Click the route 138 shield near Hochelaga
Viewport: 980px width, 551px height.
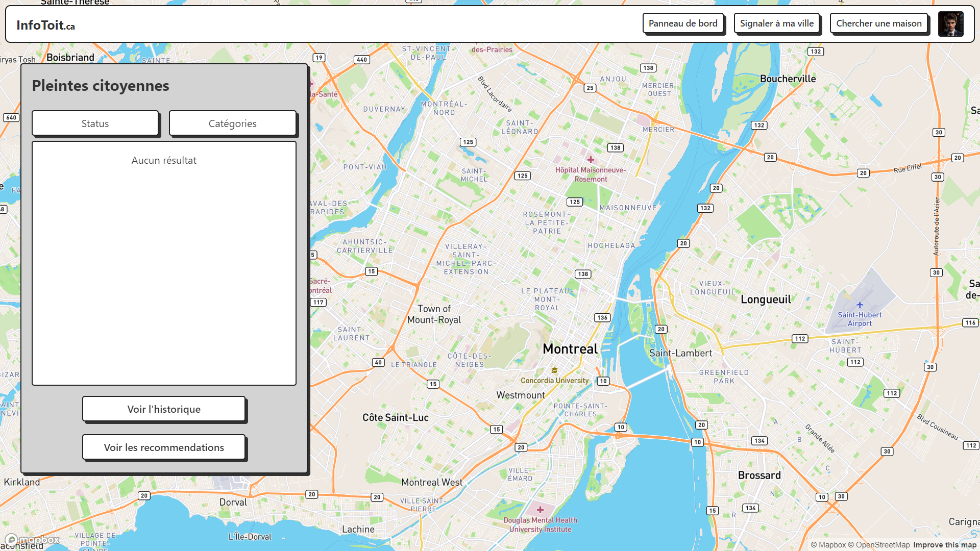click(583, 274)
